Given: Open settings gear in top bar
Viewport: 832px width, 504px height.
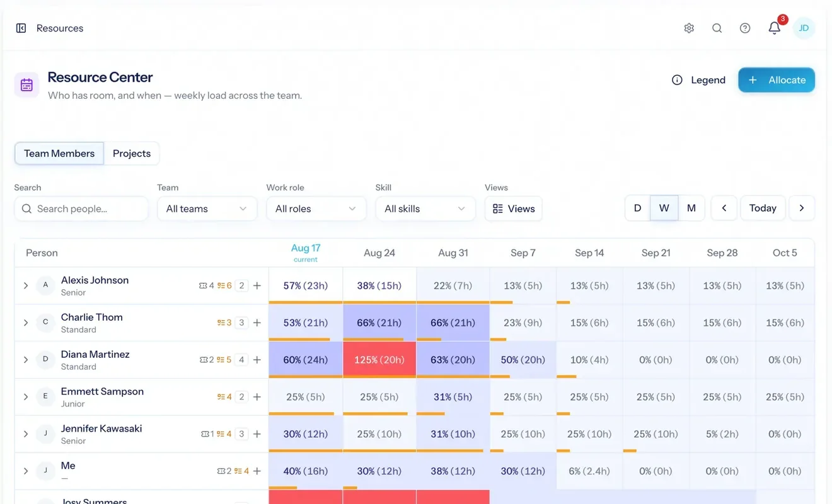Looking at the screenshot, I should pos(689,28).
